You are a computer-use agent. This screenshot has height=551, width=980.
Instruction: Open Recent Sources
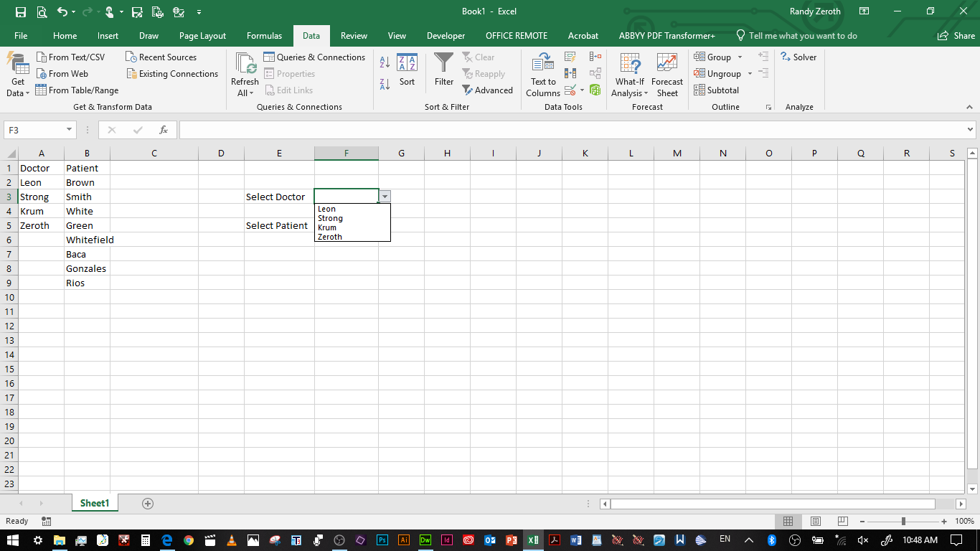pyautogui.click(x=161, y=57)
